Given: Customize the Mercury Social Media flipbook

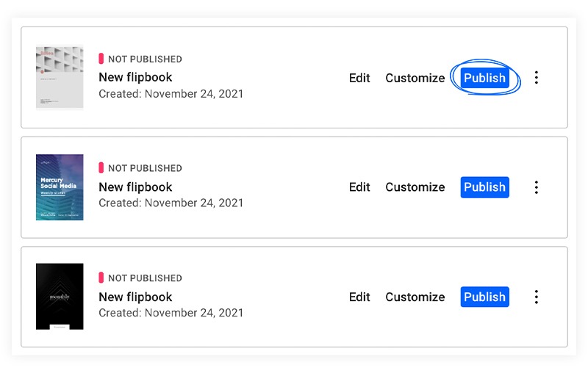Looking at the screenshot, I should point(415,187).
